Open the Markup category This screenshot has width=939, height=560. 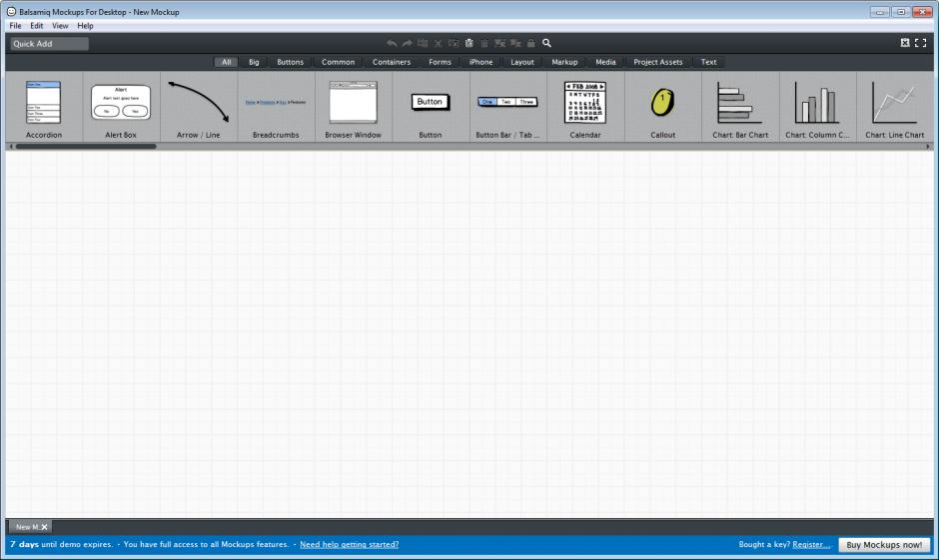pyautogui.click(x=564, y=62)
